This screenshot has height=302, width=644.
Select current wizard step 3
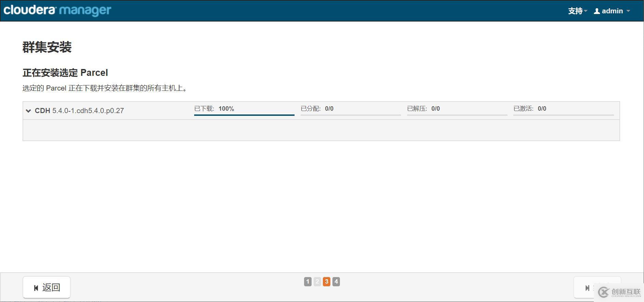coord(327,282)
